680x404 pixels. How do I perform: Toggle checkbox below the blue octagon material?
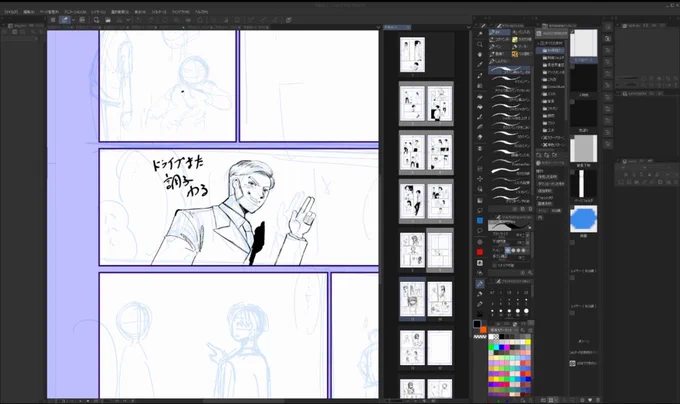coord(572,242)
